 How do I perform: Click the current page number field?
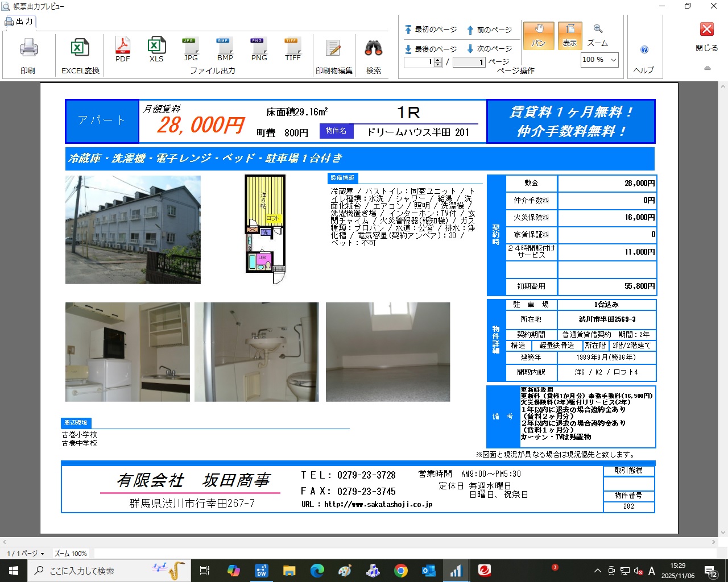tap(419, 63)
